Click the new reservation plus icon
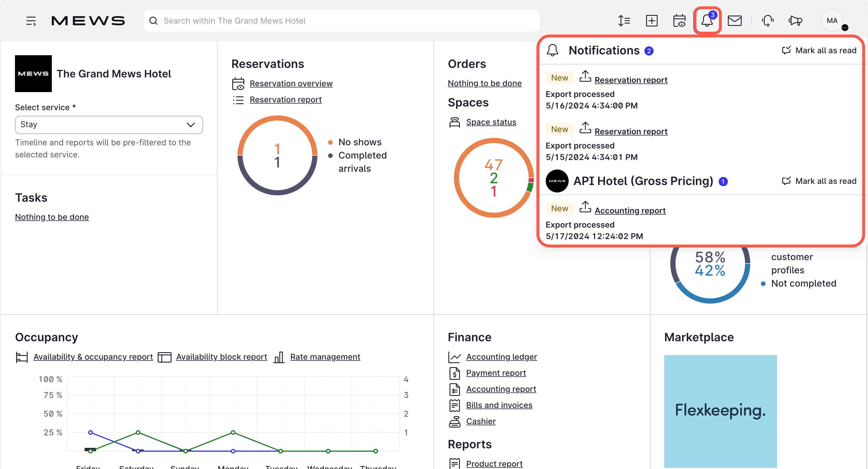The width and height of the screenshot is (868, 469). click(x=651, y=21)
